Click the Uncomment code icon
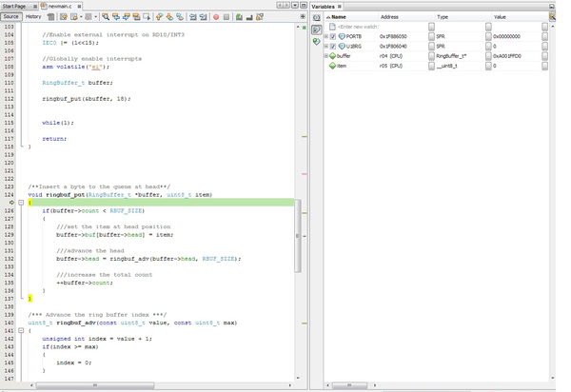The image size is (571, 392). pyautogui.click(x=249, y=17)
